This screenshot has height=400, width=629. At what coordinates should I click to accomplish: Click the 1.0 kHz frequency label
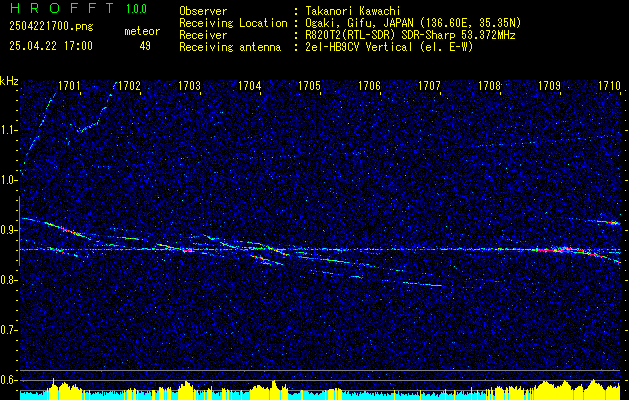(x=8, y=181)
